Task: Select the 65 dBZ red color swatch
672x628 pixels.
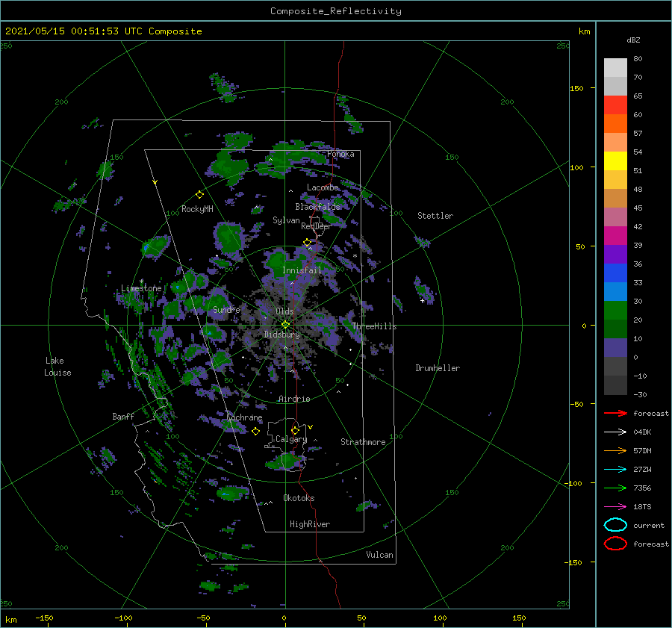Action: coord(615,105)
